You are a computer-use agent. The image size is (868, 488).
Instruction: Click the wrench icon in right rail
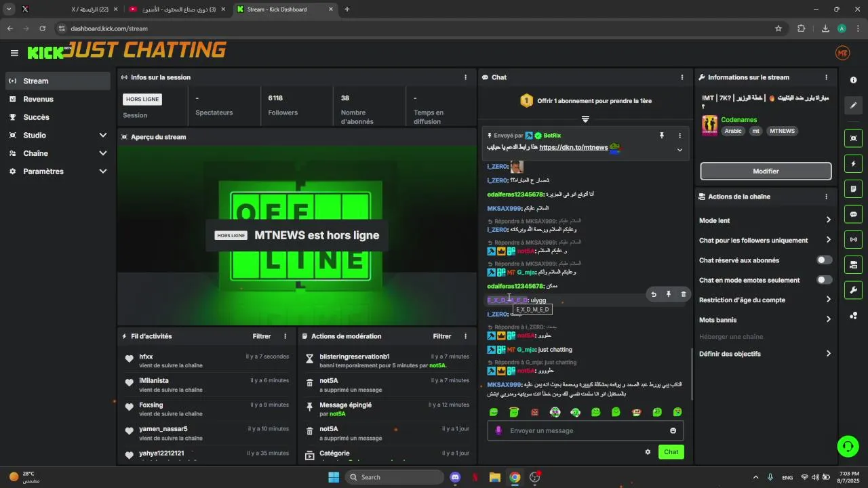coord(853,290)
